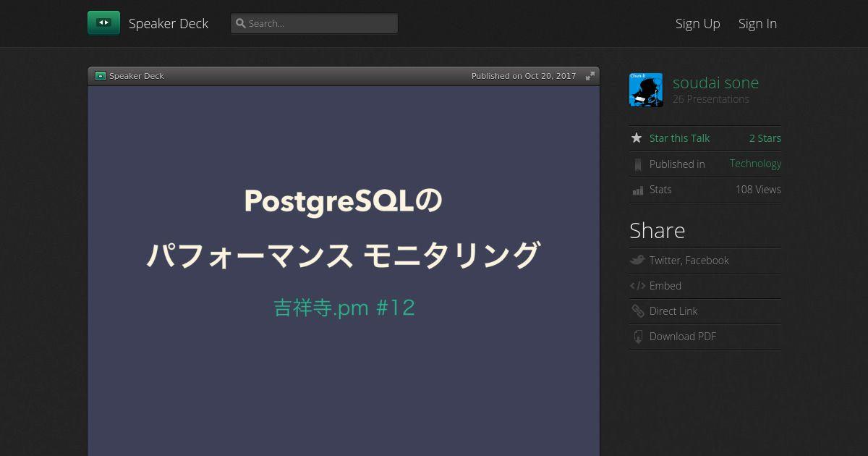Click the PostgreSQL presentation slide
Image resolution: width=868 pixels, height=456 pixels.
[x=344, y=271]
